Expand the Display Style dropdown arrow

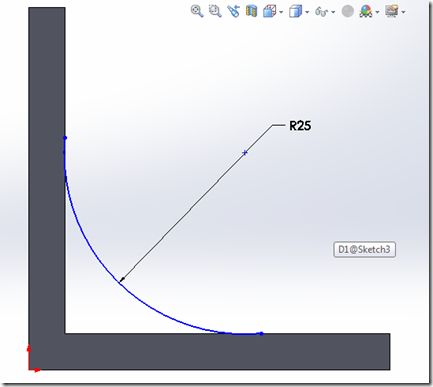click(x=307, y=12)
